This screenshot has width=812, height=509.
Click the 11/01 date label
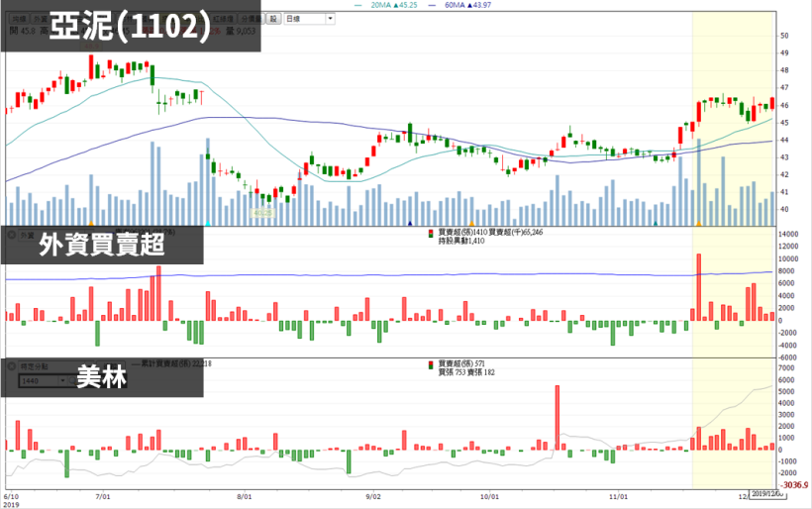(x=618, y=496)
